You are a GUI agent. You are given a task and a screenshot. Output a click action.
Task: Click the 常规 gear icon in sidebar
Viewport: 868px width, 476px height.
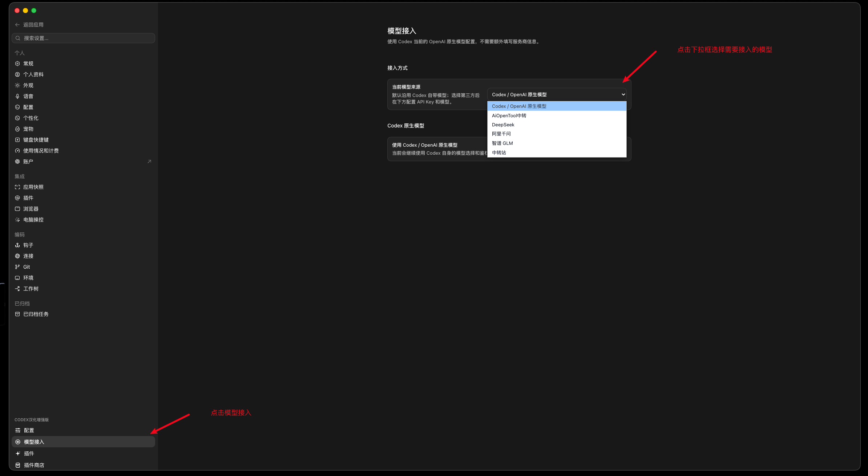pyautogui.click(x=17, y=64)
